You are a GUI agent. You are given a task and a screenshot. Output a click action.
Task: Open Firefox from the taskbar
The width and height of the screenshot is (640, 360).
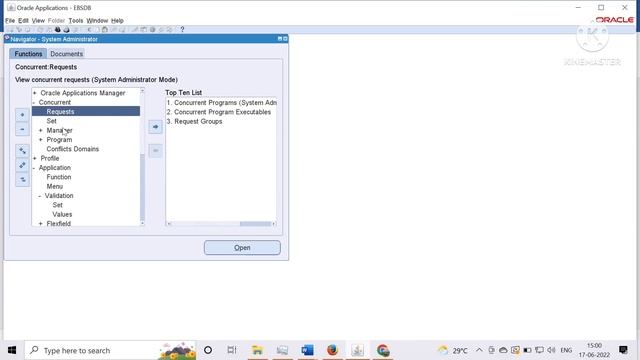click(x=332, y=350)
